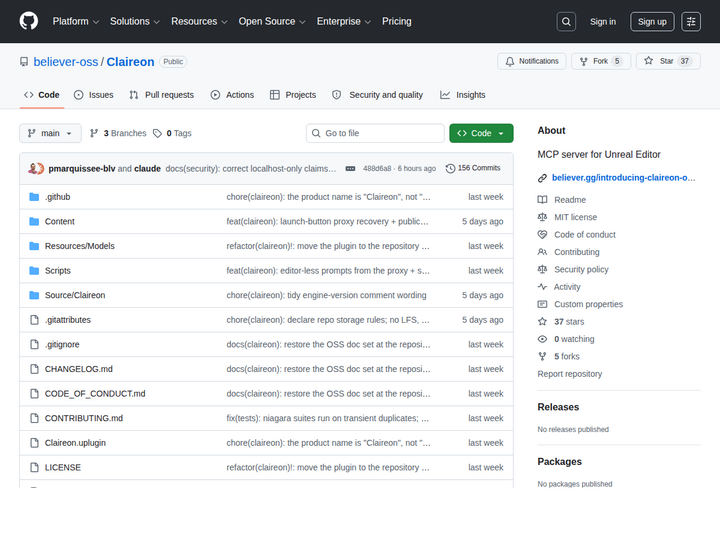
Task: Fork the repository
Action: click(x=601, y=61)
